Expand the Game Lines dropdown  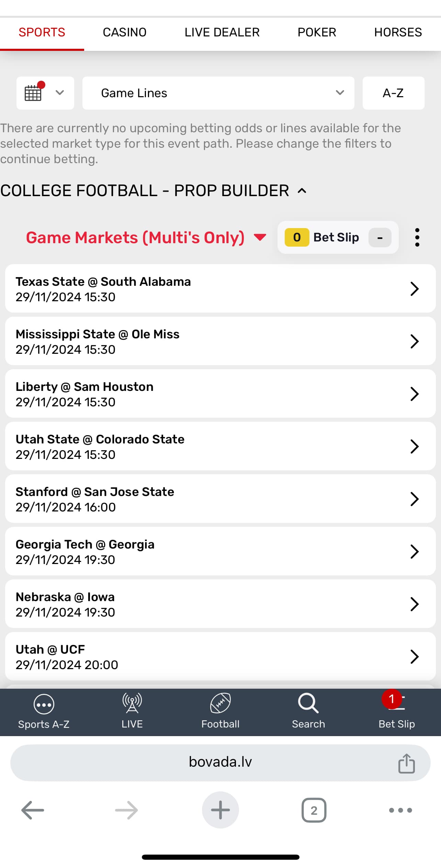click(x=218, y=93)
